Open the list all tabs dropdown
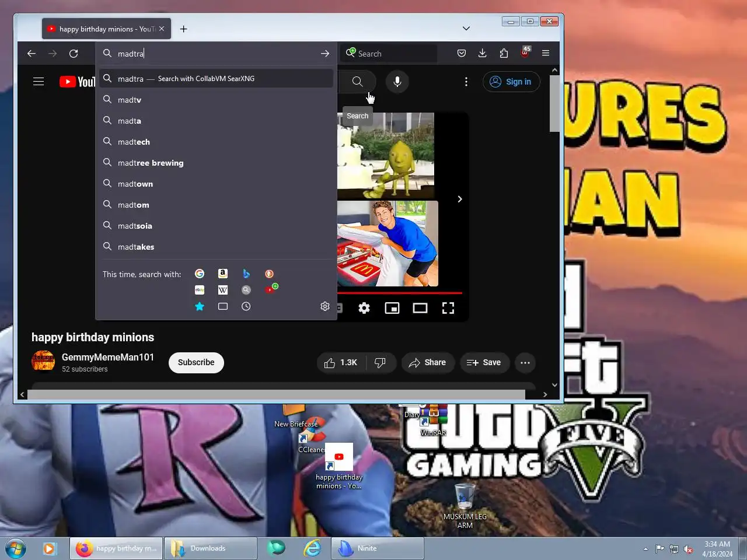This screenshot has width=747, height=560. click(x=466, y=29)
